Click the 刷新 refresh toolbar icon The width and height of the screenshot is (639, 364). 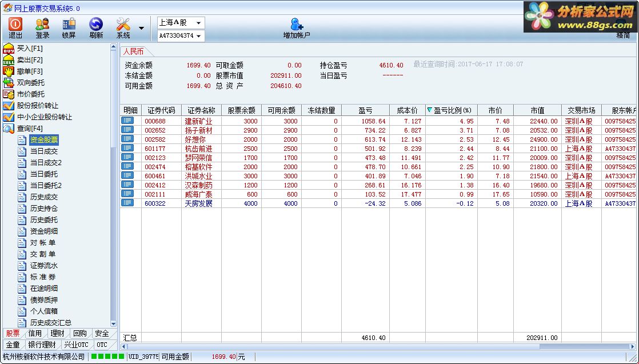point(96,28)
